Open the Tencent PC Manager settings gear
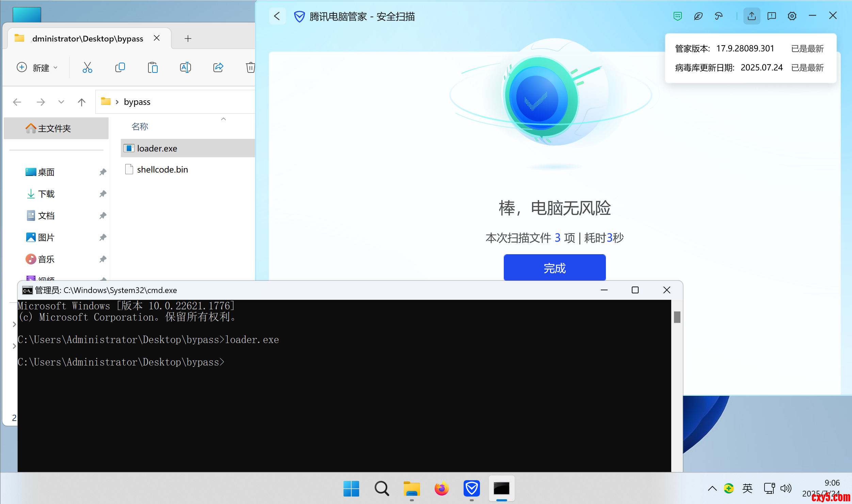 coord(792,16)
